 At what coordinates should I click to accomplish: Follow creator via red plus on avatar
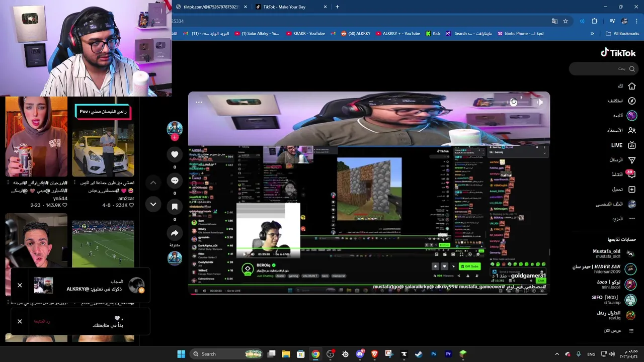[x=175, y=137]
